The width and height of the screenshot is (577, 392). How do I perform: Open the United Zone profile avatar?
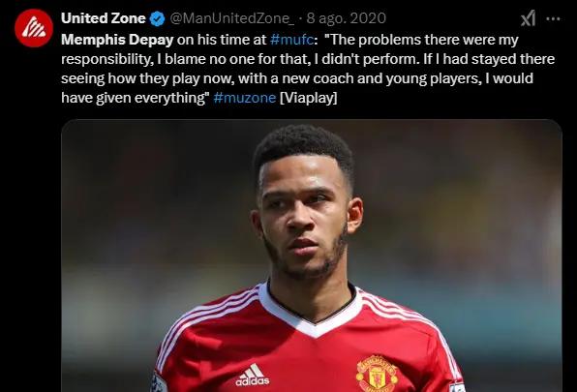tap(34, 28)
